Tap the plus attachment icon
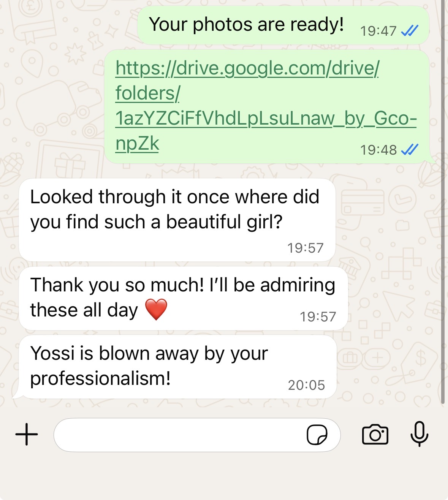Viewport: 448px width, 500px height. coord(27,434)
